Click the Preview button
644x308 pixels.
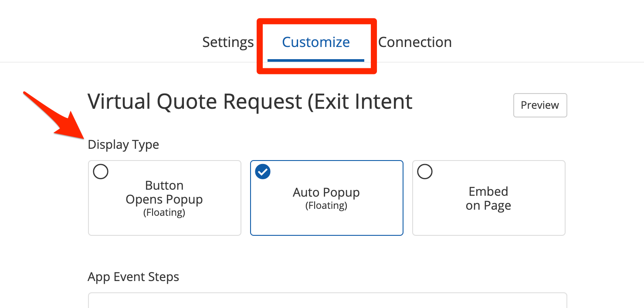(x=540, y=105)
